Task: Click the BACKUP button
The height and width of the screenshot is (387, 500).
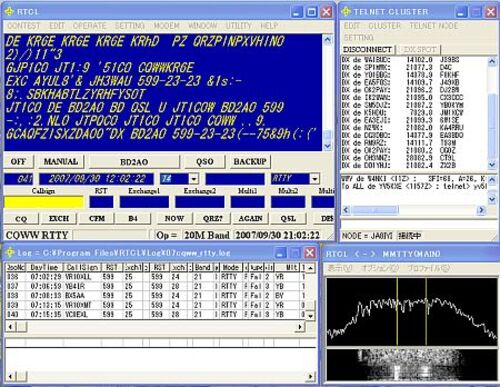Action: click(250, 162)
